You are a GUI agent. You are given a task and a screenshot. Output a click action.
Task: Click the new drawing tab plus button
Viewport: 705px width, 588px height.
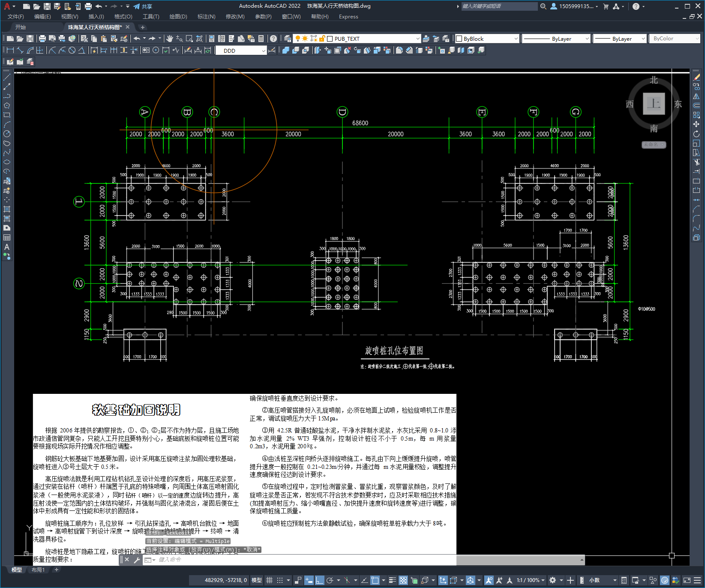click(143, 27)
